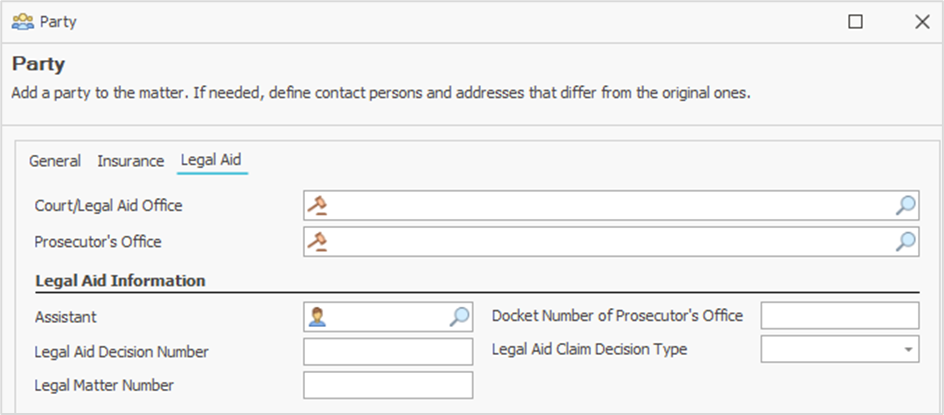Expand the Legal Aid Claim Decision Type dropdown arrow
This screenshot has height=415, width=944.
(x=908, y=350)
